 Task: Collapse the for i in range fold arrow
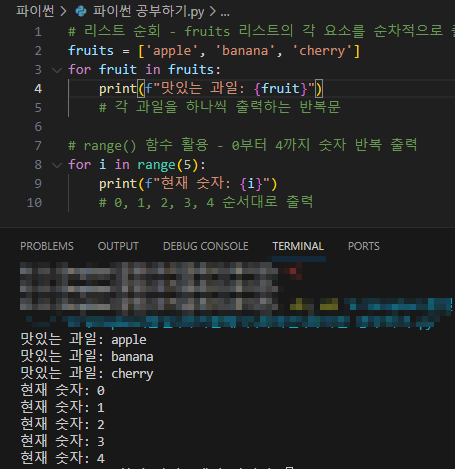[57, 165]
